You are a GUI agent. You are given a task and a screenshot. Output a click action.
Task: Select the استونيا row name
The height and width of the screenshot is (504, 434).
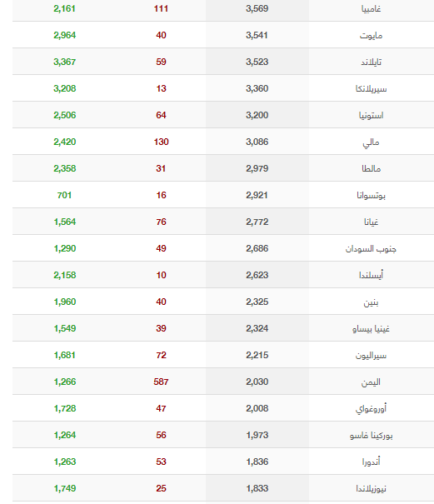371,116
